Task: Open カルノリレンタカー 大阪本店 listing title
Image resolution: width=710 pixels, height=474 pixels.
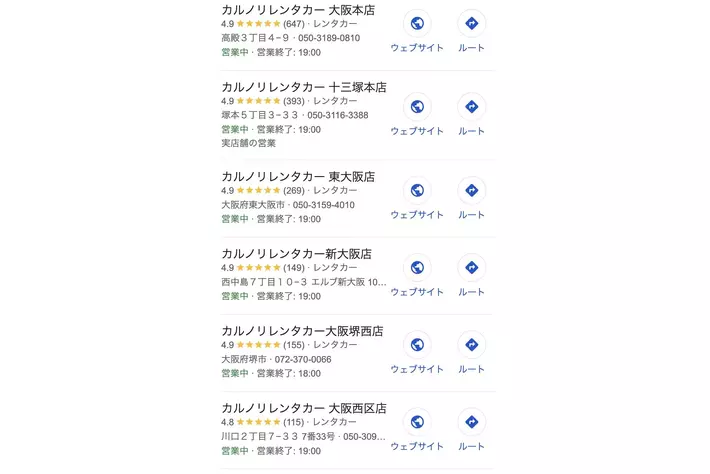Action: coord(299,9)
